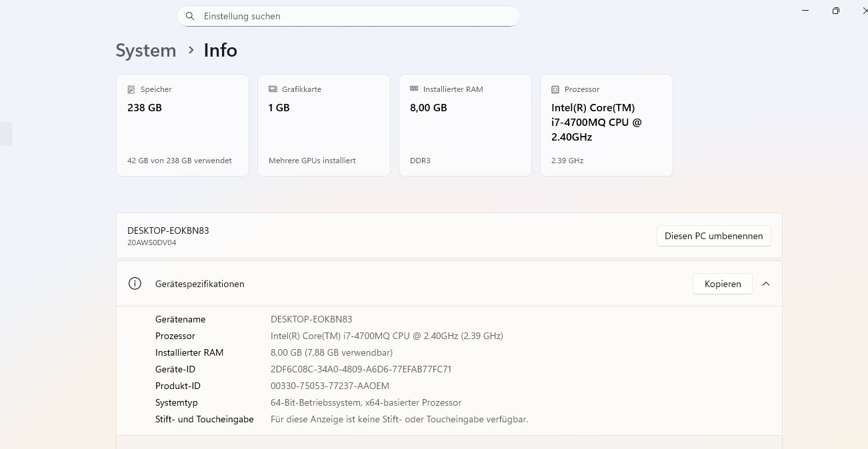This screenshot has width=868, height=449.
Task: Click the Prozessor row label in specifications
Action: click(x=175, y=336)
